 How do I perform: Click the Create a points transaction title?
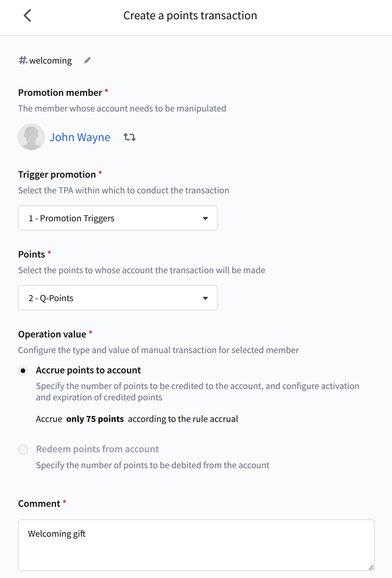tap(190, 16)
